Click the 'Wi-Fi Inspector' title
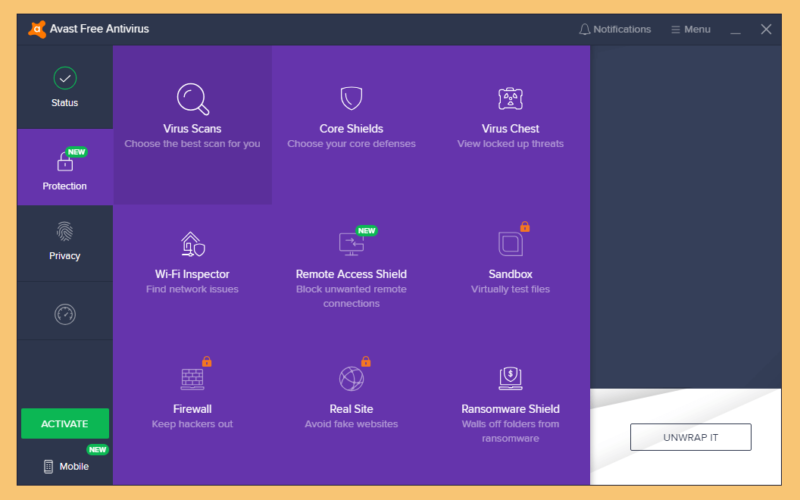The height and width of the screenshot is (500, 800). coord(192,274)
